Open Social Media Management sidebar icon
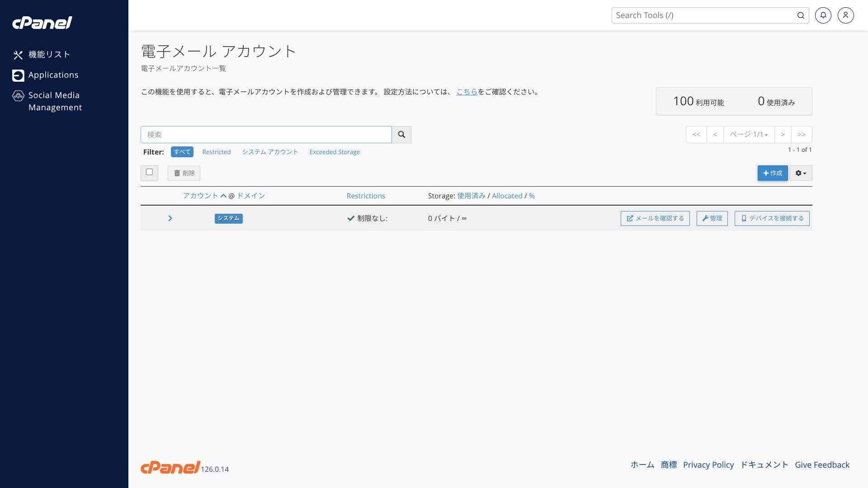 (x=18, y=96)
